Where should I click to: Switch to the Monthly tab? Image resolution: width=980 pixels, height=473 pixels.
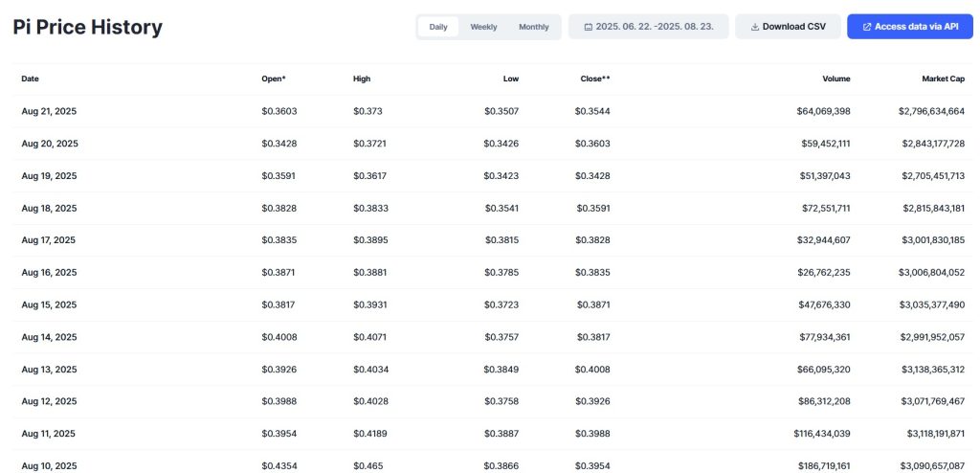click(x=534, y=27)
